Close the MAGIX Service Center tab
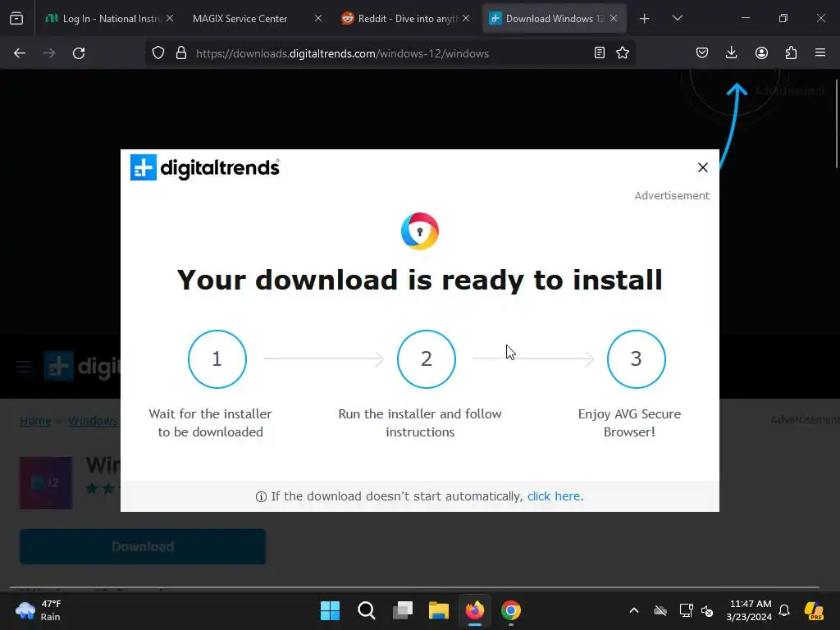The height and width of the screenshot is (630, 840). tap(318, 18)
